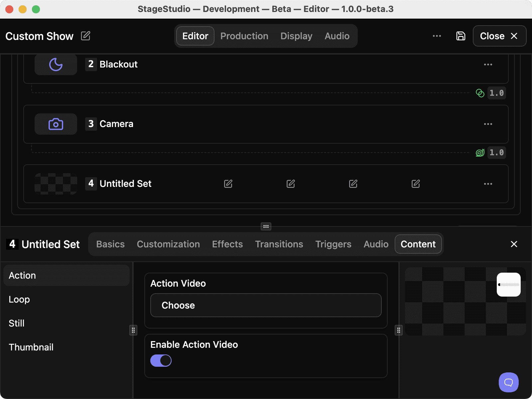
Task: Click the second edit icon in Untitled Set row
Action: point(291,184)
